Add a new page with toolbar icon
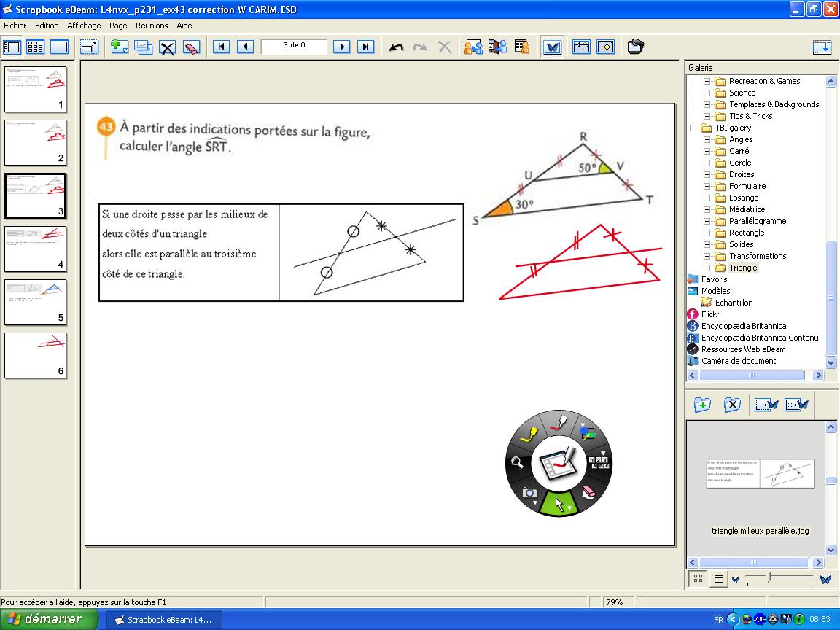The height and width of the screenshot is (630, 840). tap(119, 47)
